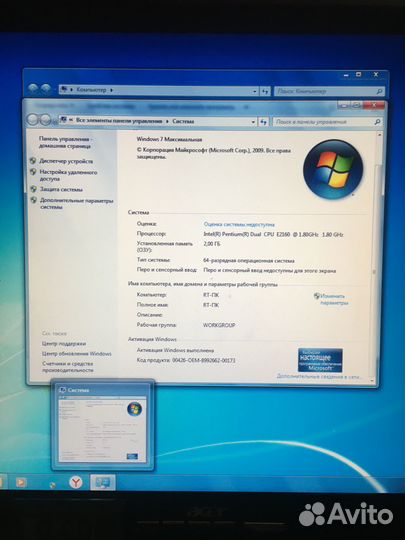This screenshot has width=405, height=540.
Task: Click Система taskbar preview thumbnail
Action: tap(103, 425)
